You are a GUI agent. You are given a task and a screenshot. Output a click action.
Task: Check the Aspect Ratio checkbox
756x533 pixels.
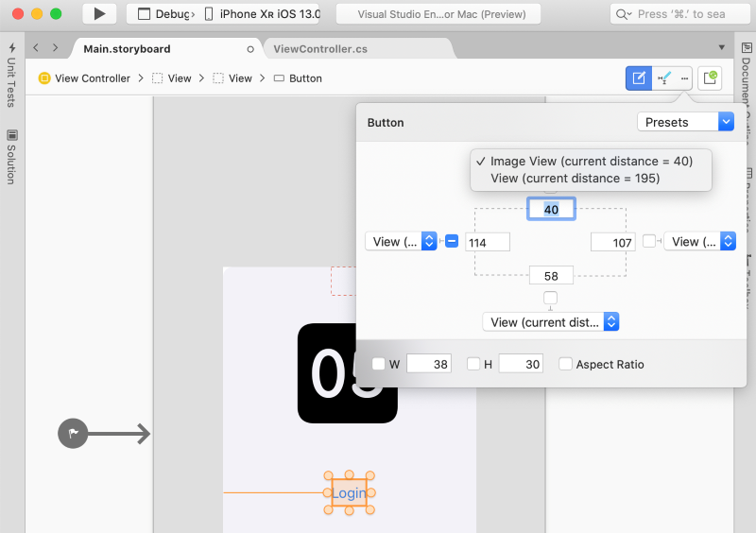[x=565, y=364]
